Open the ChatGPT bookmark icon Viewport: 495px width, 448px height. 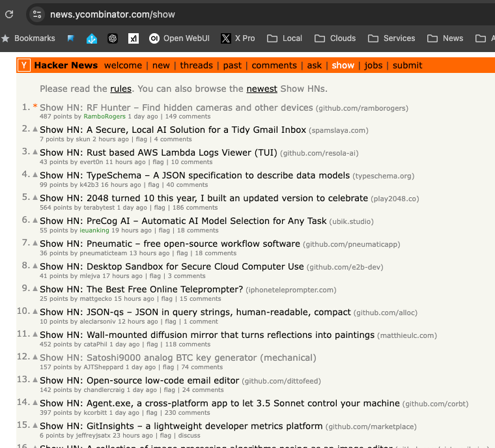pos(113,38)
